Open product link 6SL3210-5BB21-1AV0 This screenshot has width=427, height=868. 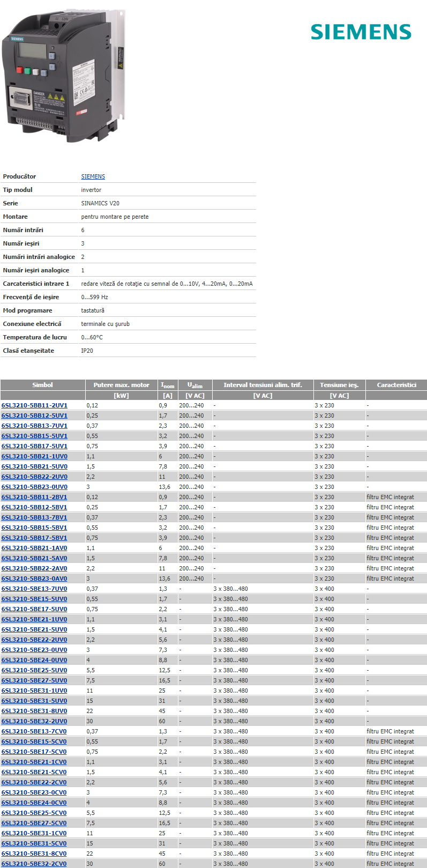(34, 548)
